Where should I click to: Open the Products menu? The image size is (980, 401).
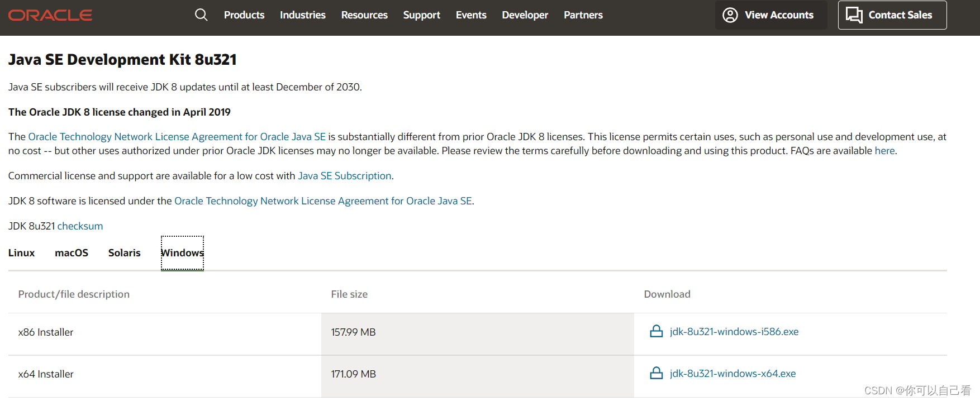coord(244,15)
